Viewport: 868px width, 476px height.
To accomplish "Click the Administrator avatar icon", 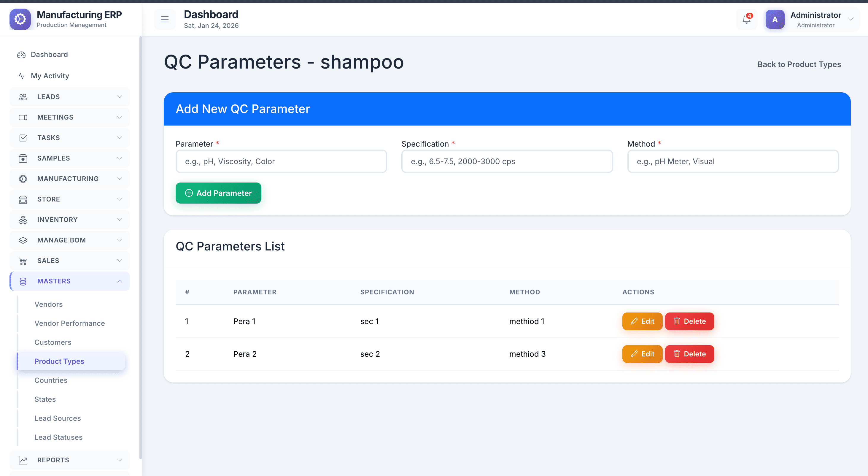I will pos(775,20).
